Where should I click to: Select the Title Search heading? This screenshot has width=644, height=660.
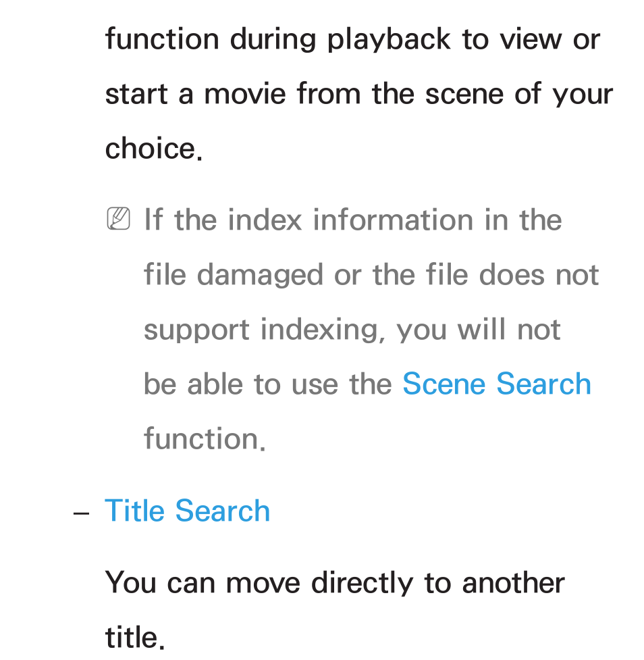187,511
